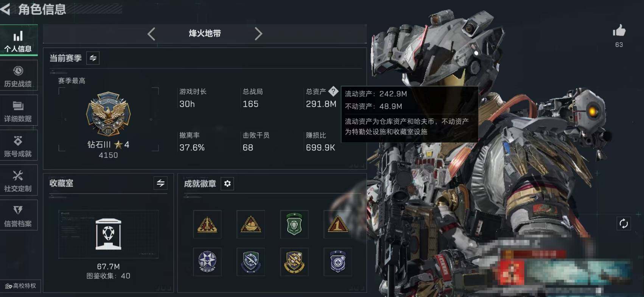The width and height of the screenshot is (644, 297).
Task: Toggle the 收藏室 swap button
Action: tap(160, 183)
